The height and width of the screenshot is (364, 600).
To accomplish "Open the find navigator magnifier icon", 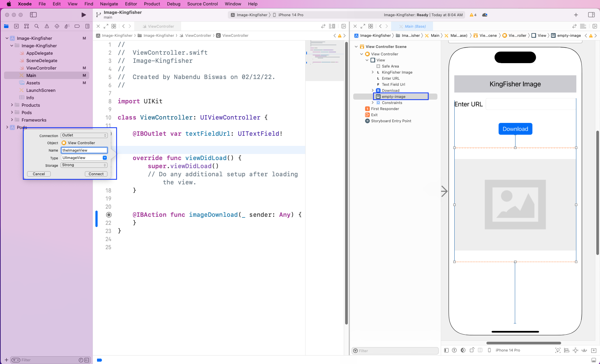I will point(37,26).
